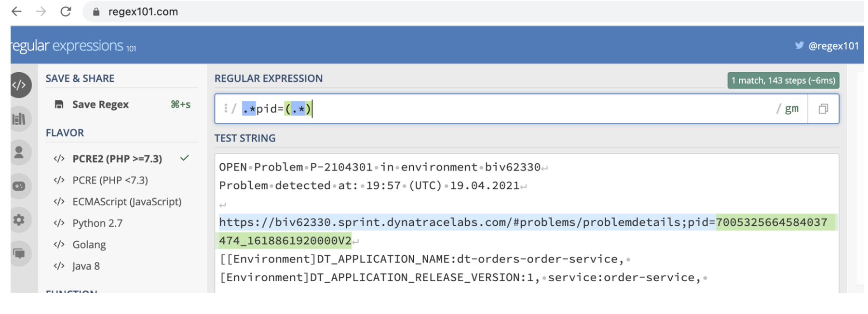Image resolution: width=868 pixels, height=314 pixels.
Task: Click the Twitter bird icon
Action: (x=799, y=45)
